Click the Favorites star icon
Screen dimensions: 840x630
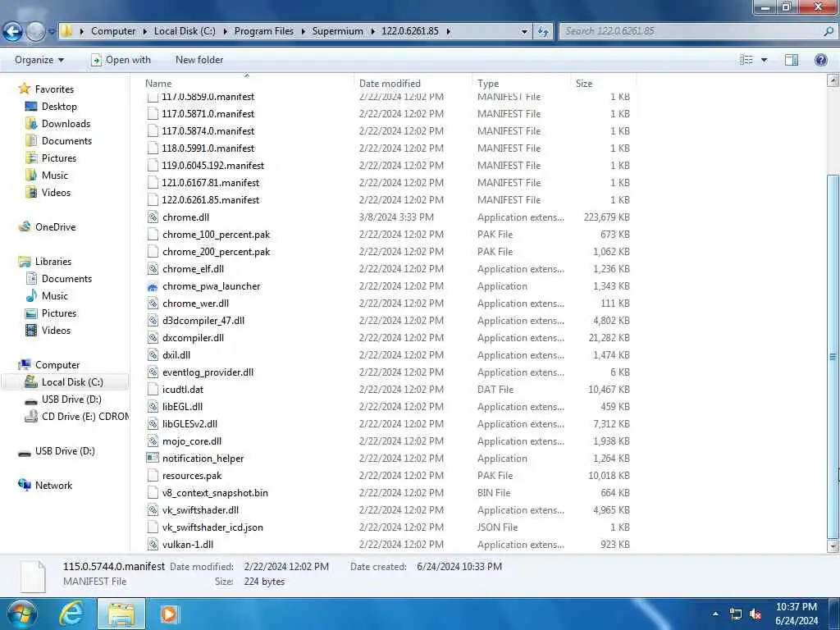pos(24,89)
